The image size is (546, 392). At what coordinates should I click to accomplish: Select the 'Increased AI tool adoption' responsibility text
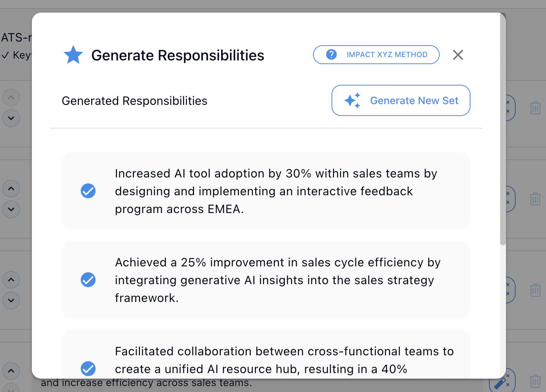pos(276,191)
